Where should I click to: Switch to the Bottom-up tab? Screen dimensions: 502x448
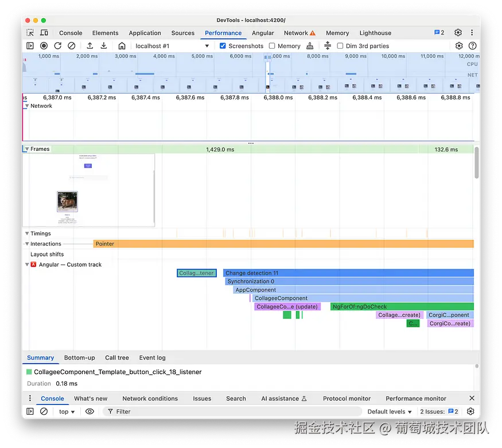tap(79, 357)
